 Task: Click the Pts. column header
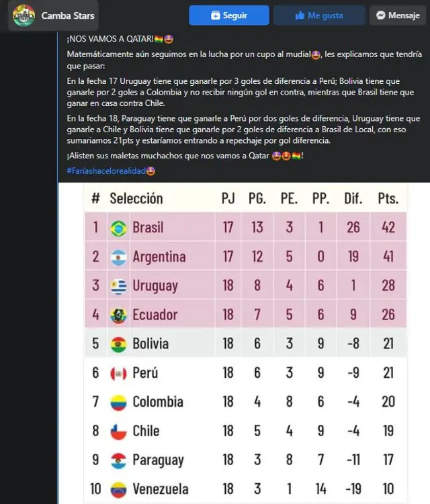[x=388, y=198]
